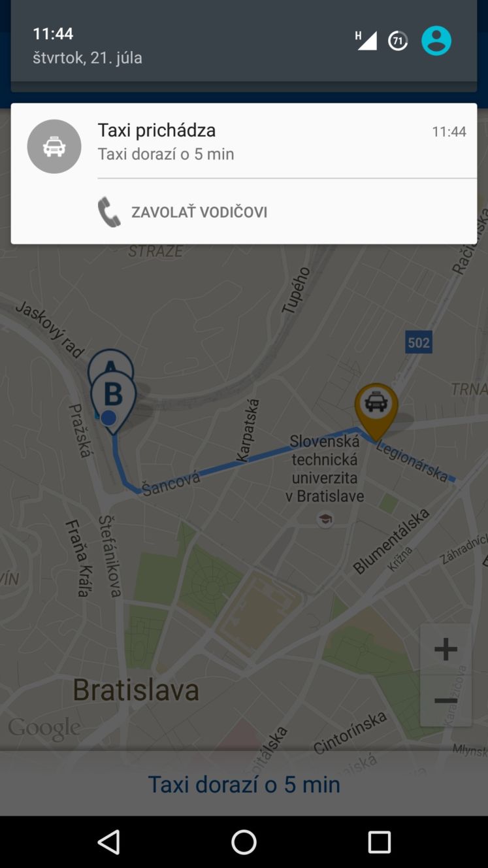488x868 pixels.
Task: Tap the grey taxi notification icon
Action: coord(54,146)
